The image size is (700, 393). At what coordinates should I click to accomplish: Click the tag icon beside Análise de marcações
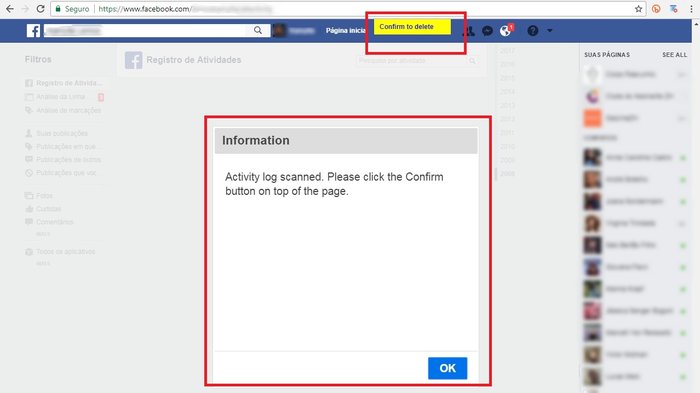[29, 110]
